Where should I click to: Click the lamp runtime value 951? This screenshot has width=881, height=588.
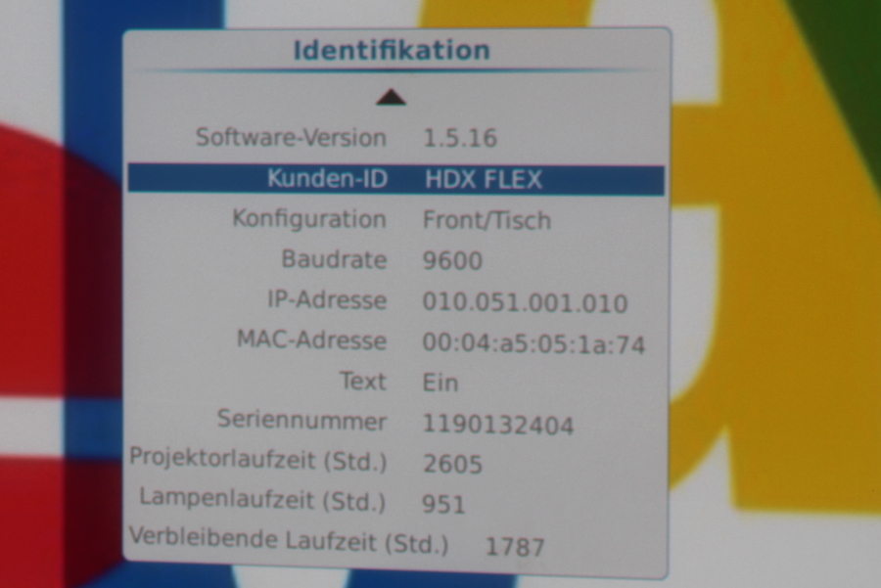point(443,504)
